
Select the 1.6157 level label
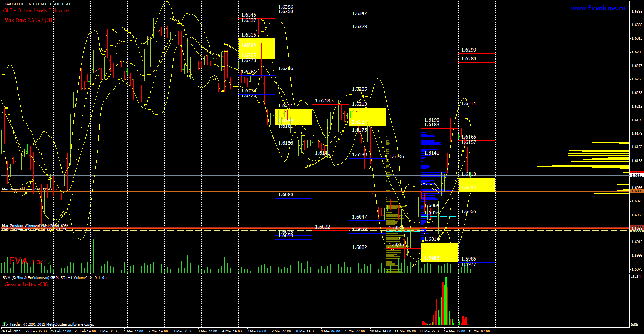coord(469,142)
